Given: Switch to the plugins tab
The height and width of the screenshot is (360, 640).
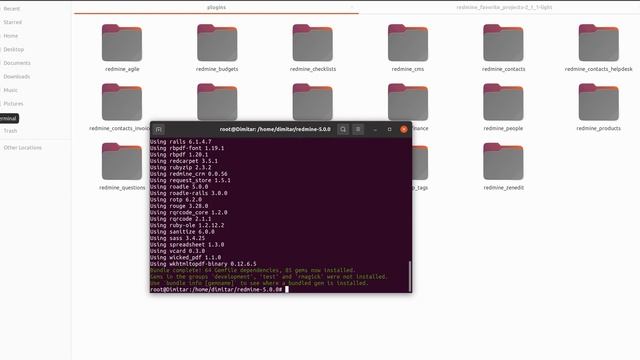Looking at the screenshot, I should click(216, 7).
